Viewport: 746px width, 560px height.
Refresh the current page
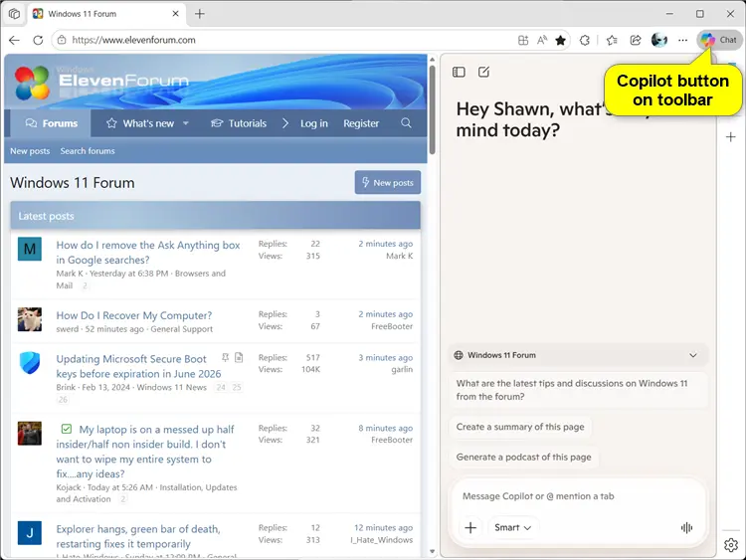38,40
